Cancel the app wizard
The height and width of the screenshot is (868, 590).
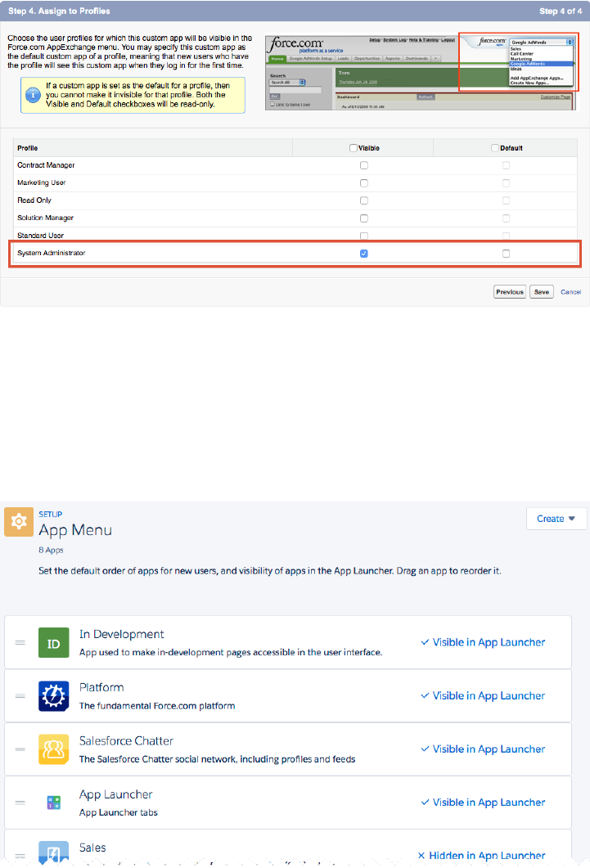[570, 292]
